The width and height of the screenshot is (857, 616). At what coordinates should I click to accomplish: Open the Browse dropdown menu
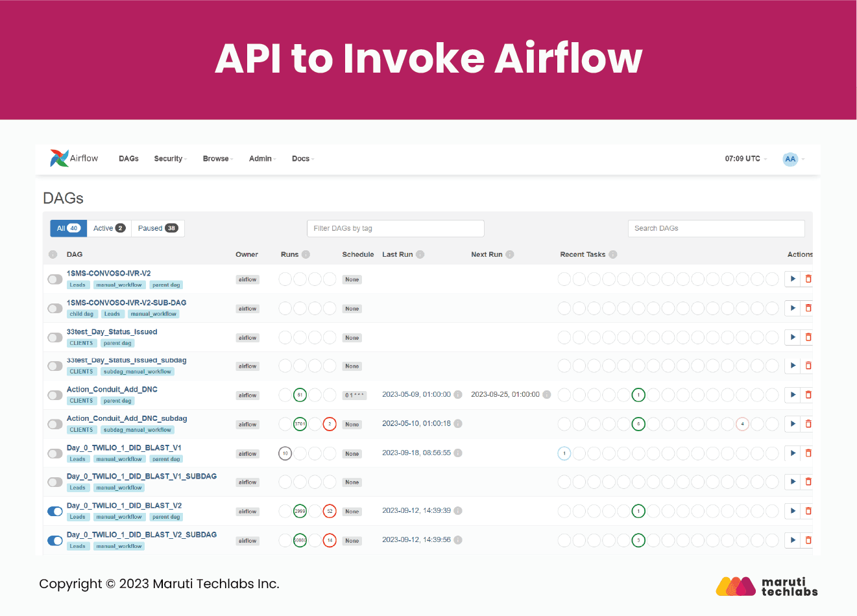217,159
